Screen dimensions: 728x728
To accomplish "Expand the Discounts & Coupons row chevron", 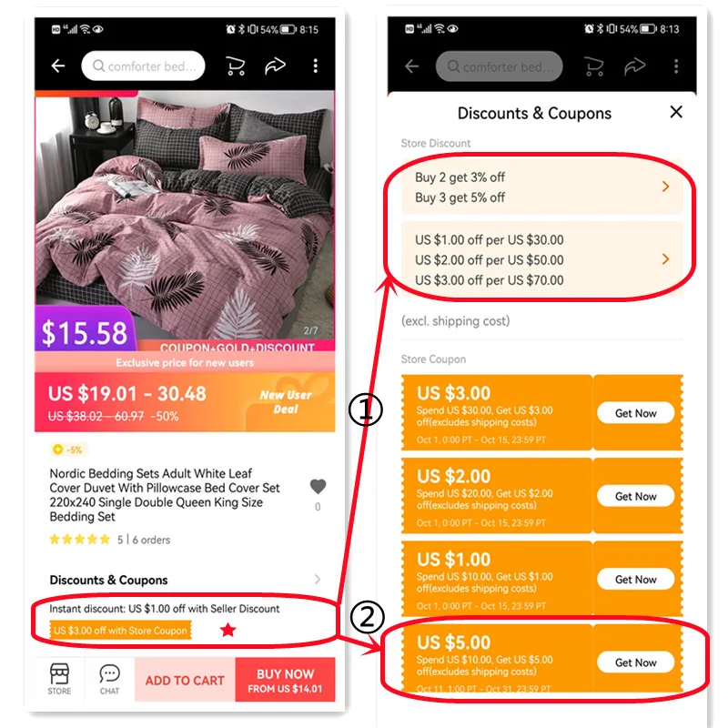I will point(318,580).
